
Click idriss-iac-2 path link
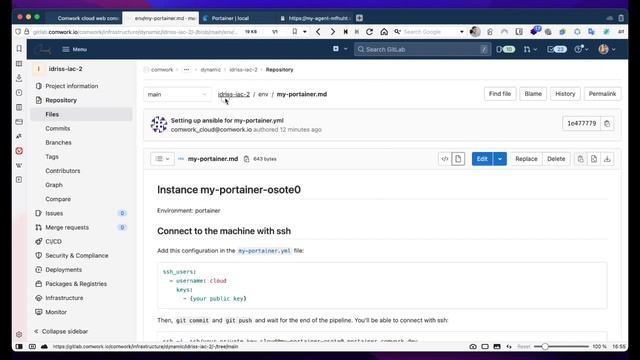(x=233, y=94)
